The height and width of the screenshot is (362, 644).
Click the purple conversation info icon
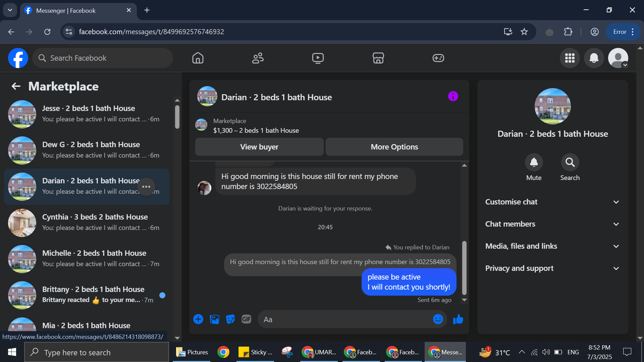pos(453,97)
